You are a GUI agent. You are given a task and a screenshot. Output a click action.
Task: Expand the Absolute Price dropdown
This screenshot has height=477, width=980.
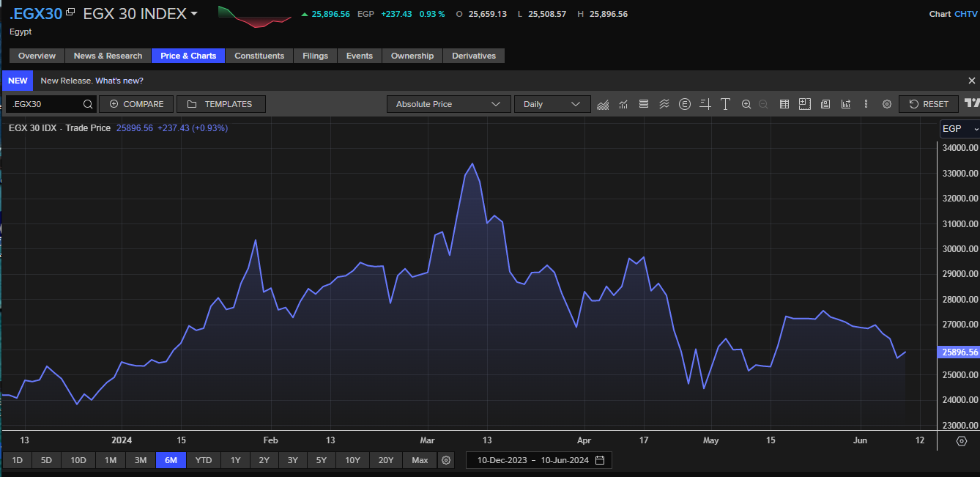tap(448, 104)
